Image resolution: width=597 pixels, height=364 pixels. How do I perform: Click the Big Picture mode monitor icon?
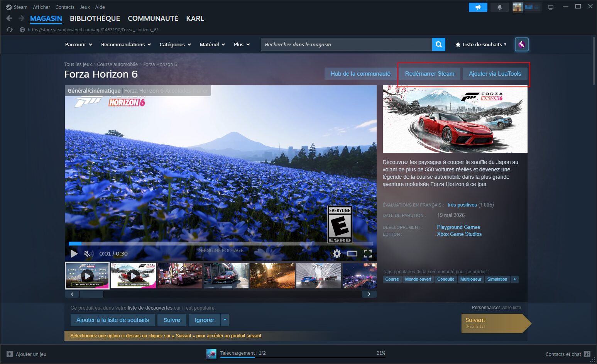tap(551, 7)
